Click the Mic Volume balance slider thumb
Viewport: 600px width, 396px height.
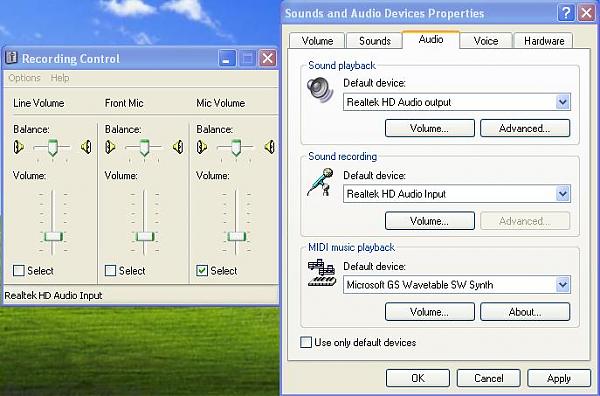point(236,148)
